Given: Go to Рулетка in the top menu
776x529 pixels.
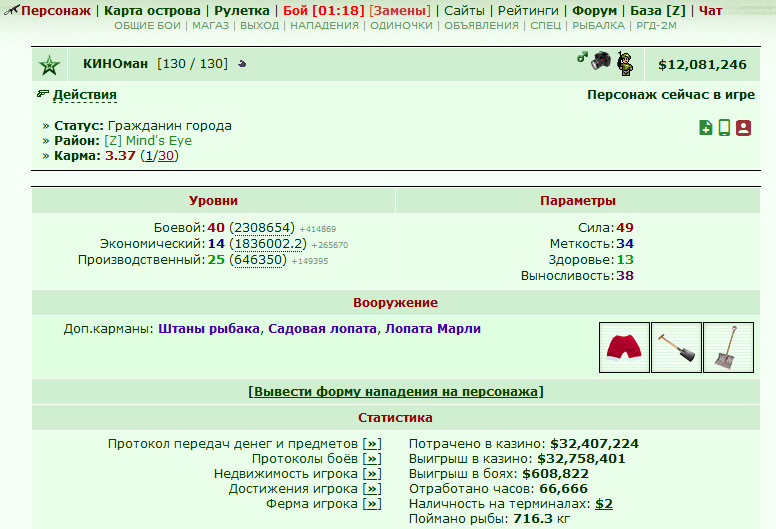Looking at the screenshot, I should click(x=242, y=10).
